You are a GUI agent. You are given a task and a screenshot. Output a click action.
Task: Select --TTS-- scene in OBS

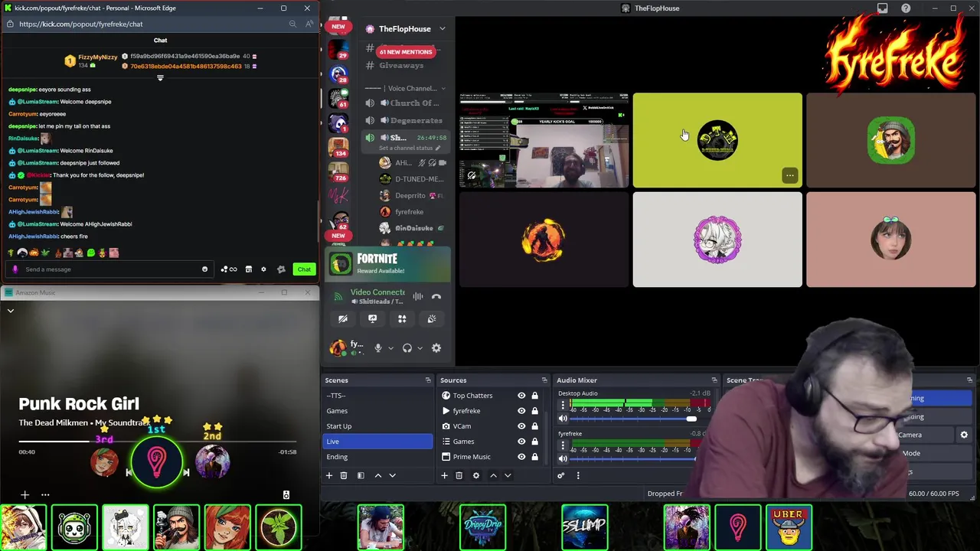pyautogui.click(x=378, y=396)
